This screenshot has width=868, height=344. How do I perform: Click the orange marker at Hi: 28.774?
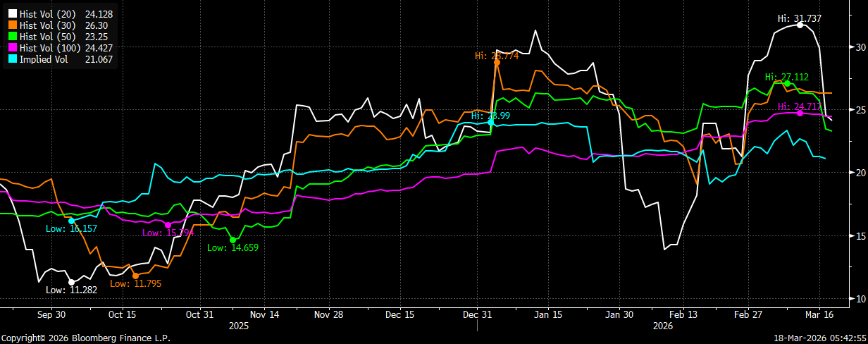click(x=497, y=62)
